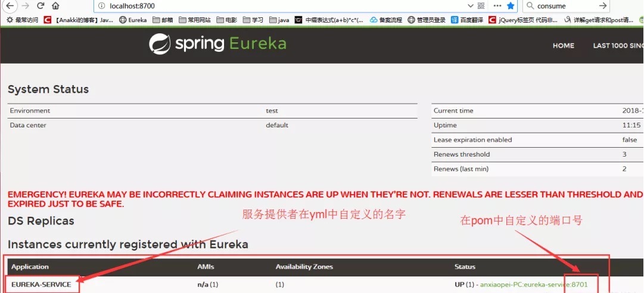
Task: Show site information for localhost:8700
Action: coord(102,6)
